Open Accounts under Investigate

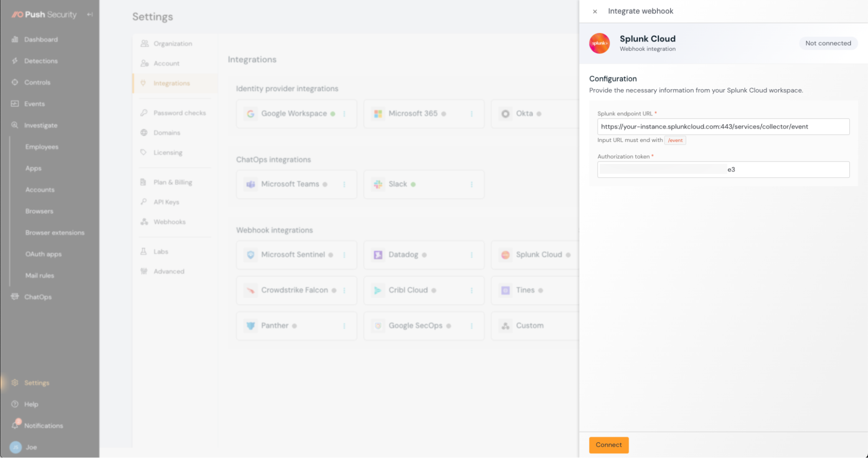point(40,189)
